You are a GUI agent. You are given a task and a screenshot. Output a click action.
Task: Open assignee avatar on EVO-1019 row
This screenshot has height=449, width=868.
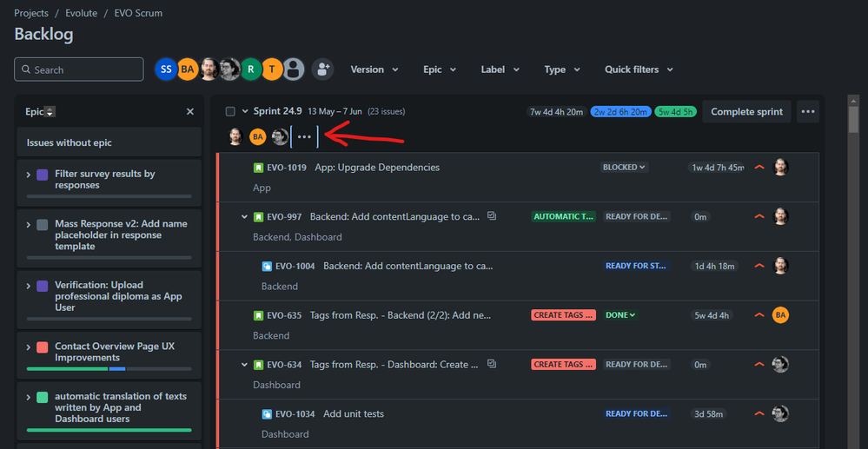(780, 167)
